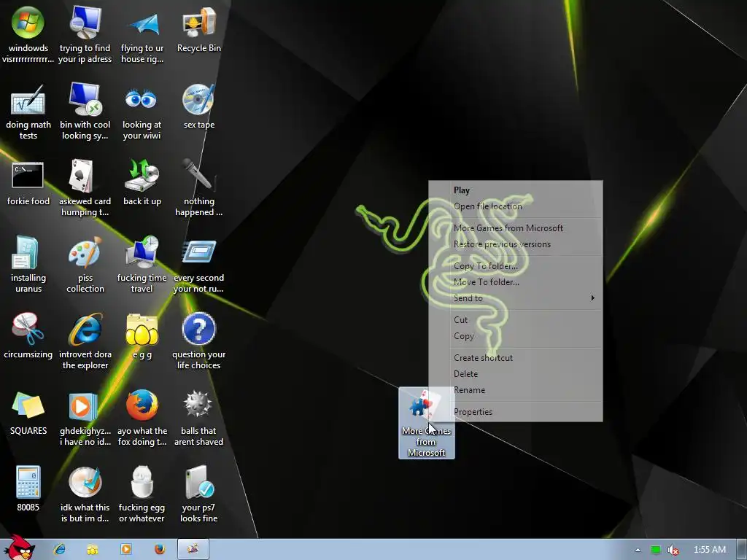
Task: Open the 'windowds visrrrr' desktop icon
Action: [28, 34]
